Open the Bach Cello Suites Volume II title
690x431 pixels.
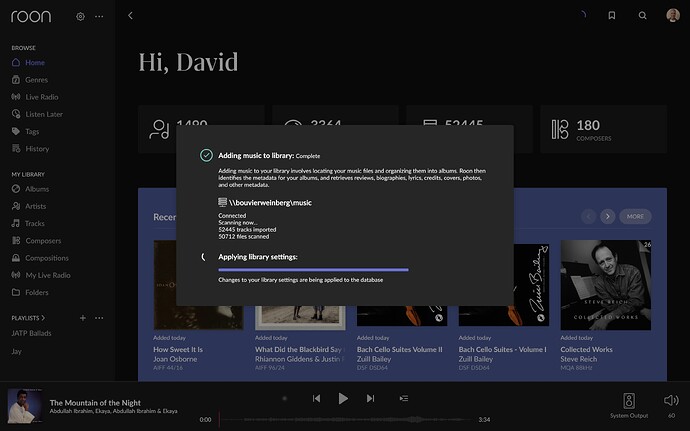[x=400, y=349]
